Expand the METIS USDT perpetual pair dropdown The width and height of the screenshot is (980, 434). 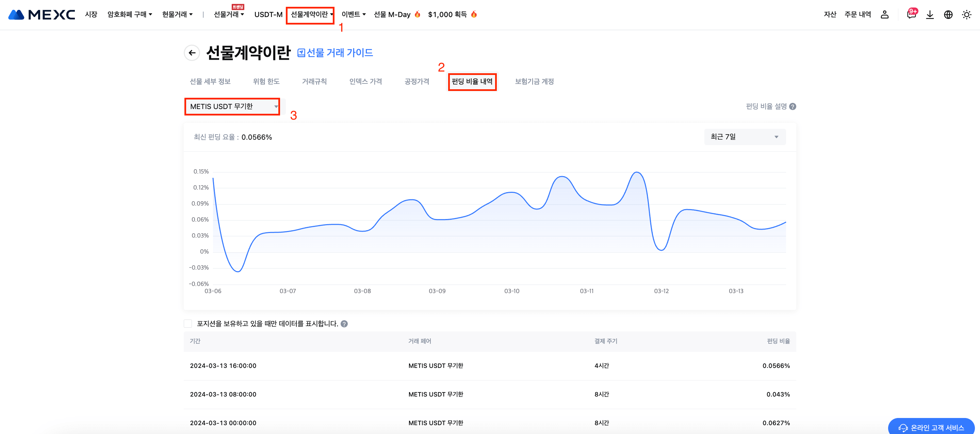click(x=233, y=107)
